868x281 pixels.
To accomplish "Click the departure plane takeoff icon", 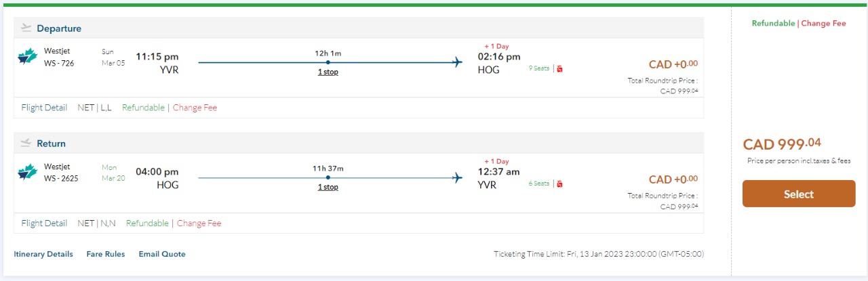I will coord(26,28).
